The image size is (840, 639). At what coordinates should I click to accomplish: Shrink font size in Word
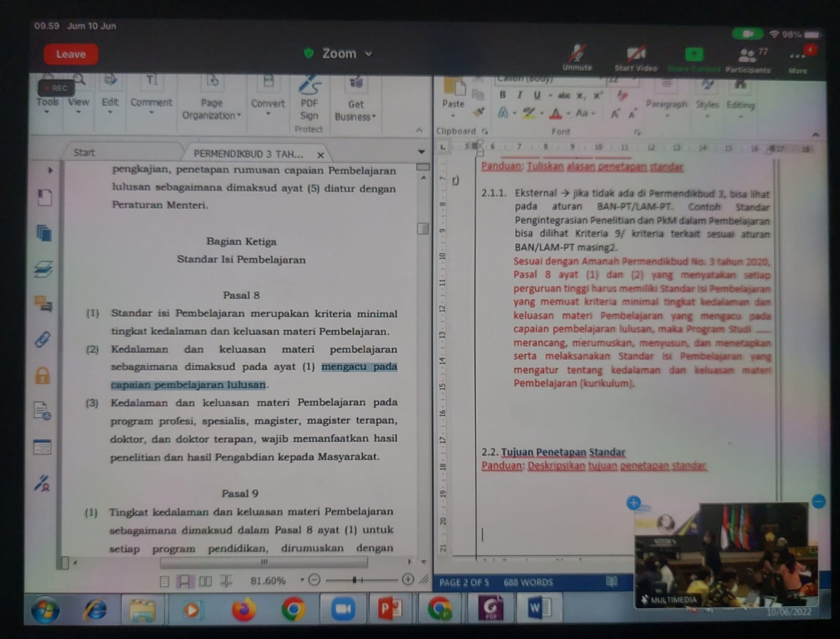click(632, 114)
